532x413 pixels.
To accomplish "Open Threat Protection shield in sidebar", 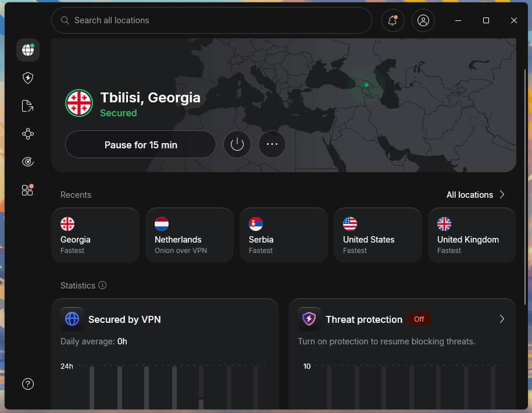I will [28, 78].
